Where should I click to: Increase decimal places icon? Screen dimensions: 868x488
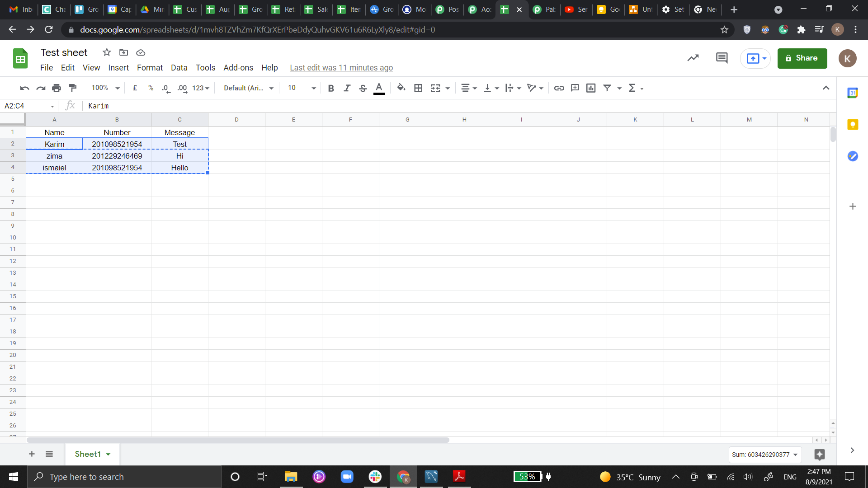click(x=182, y=88)
